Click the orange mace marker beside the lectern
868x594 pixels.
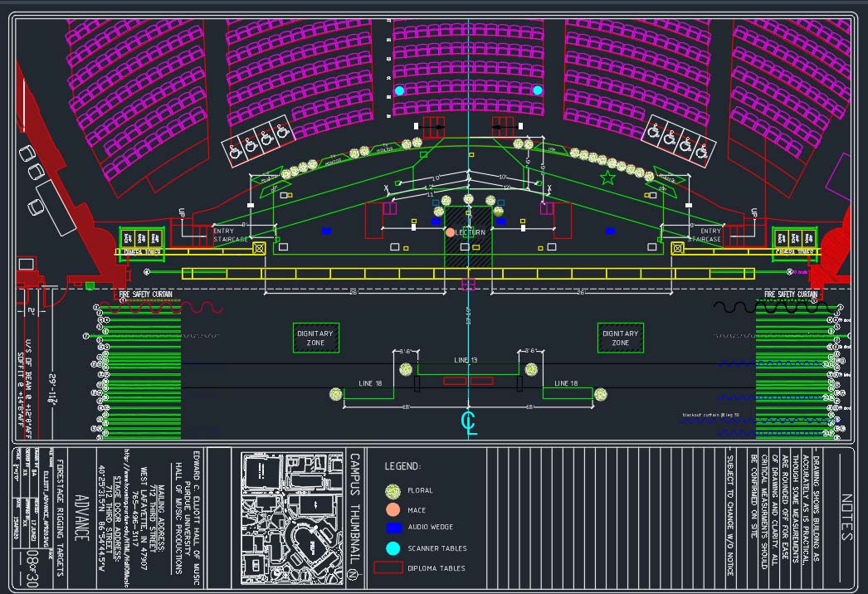(451, 232)
